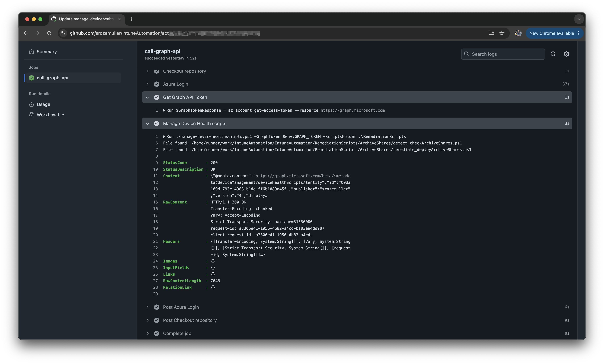Click the detect_checkArchiveShares.ps1 log line
Viewport: 604px width, 364px height.
tap(312, 143)
